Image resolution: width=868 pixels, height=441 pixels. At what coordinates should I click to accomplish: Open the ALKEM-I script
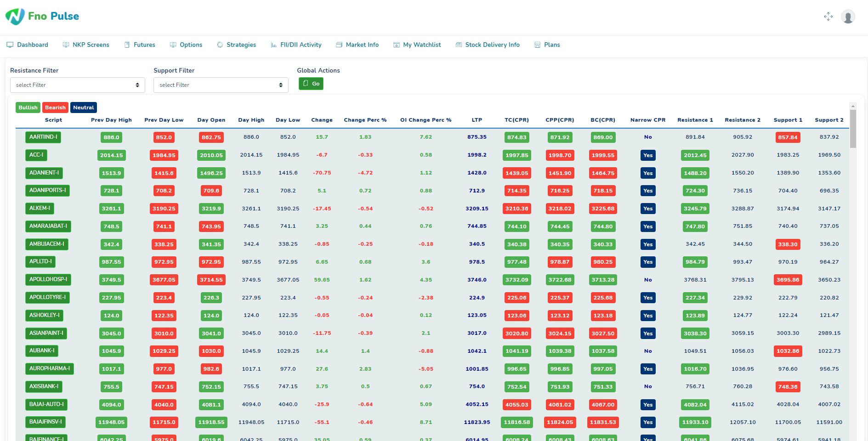[40, 208]
